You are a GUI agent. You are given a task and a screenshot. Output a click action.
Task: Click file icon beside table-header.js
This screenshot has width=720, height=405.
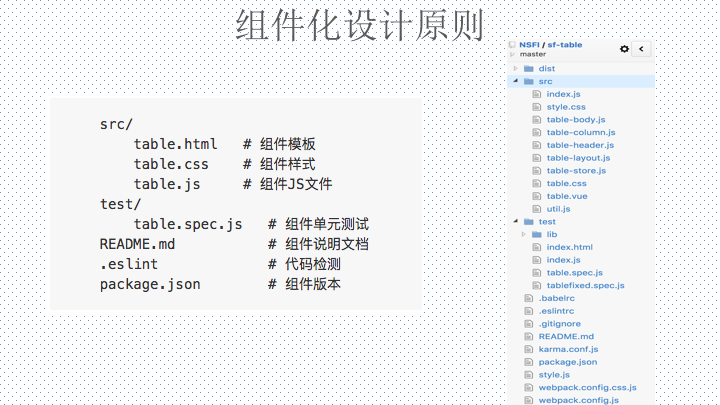coord(536,145)
